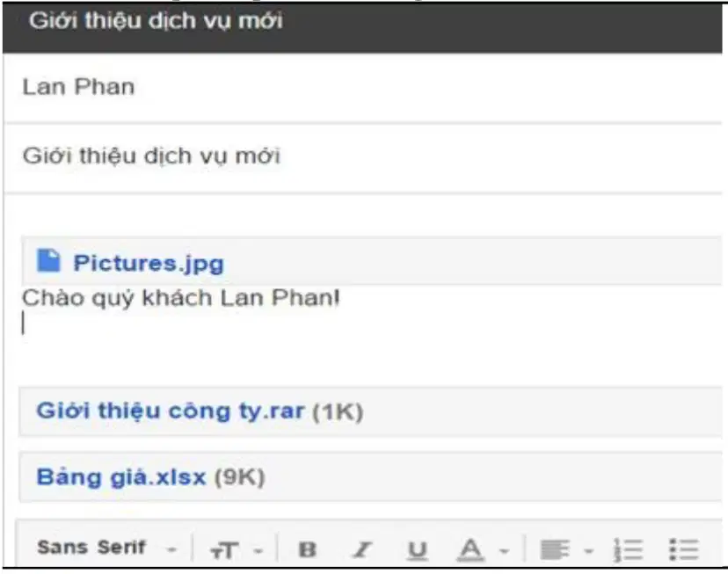Click the subject field Giới thiệu dịch vụ mới
728x574 pixels.
(362, 156)
